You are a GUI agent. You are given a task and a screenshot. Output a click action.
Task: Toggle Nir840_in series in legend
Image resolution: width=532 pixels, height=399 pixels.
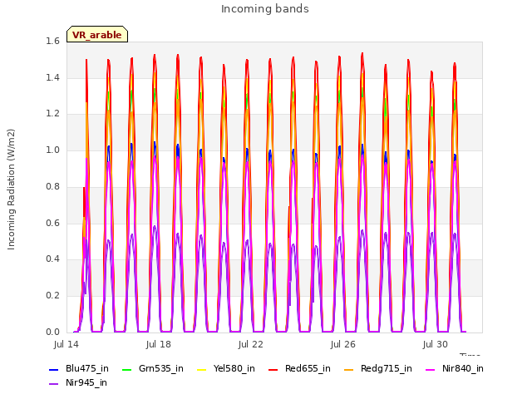(455, 369)
